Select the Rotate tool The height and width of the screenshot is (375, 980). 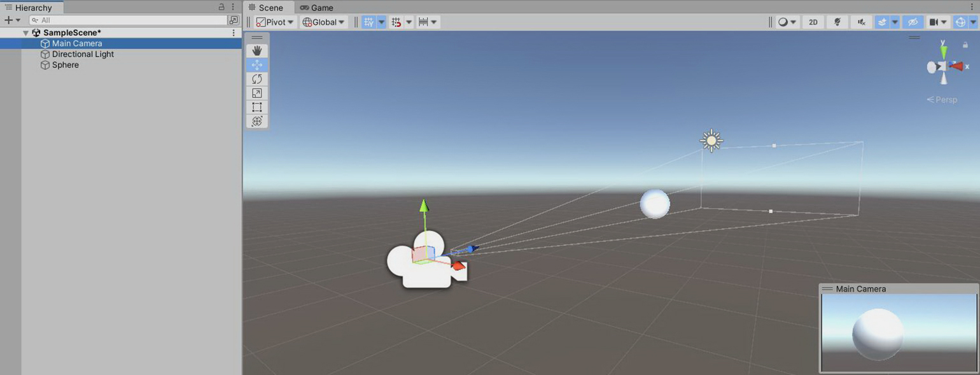coord(257,79)
